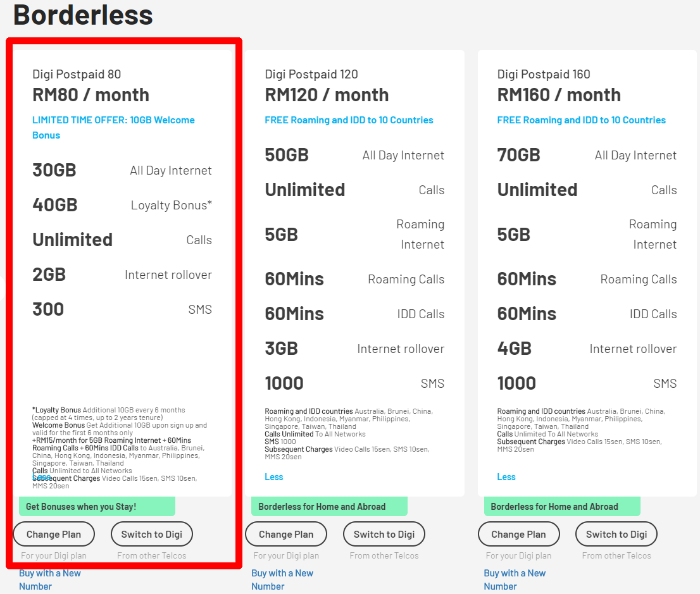This screenshot has width=700, height=594.
Task: Hit Change Plan on Digi Postpaid 160
Action: (518, 534)
